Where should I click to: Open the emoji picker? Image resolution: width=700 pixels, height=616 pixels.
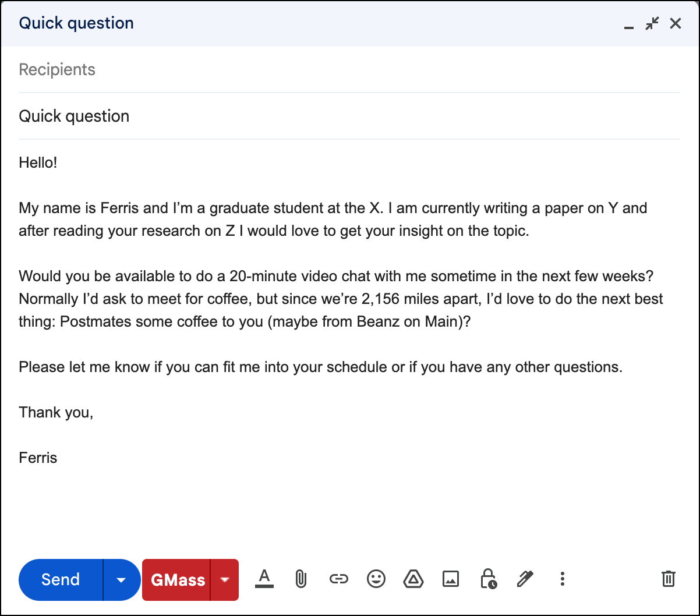[376, 579]
